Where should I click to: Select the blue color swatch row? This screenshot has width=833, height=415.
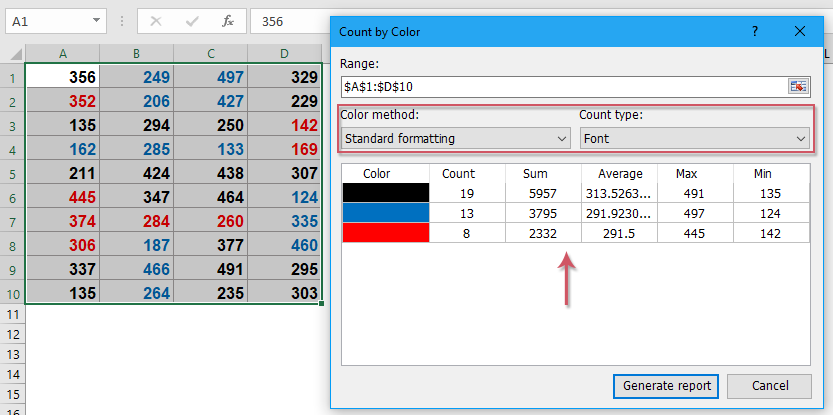point(576,214)
